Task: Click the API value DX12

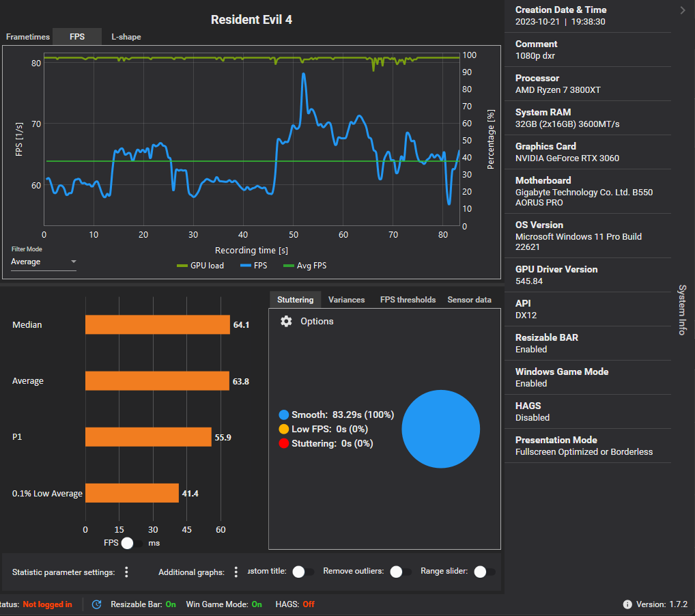Action: click(526, 315)
